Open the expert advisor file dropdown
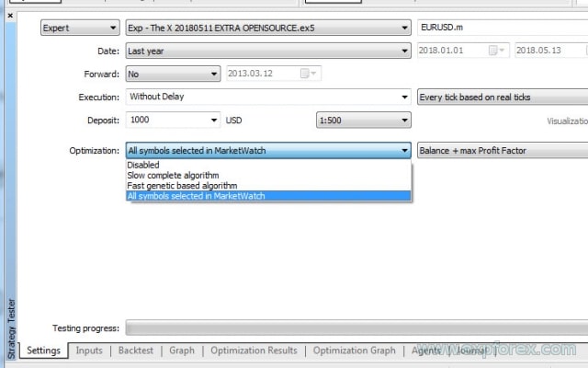 point(405,29)
